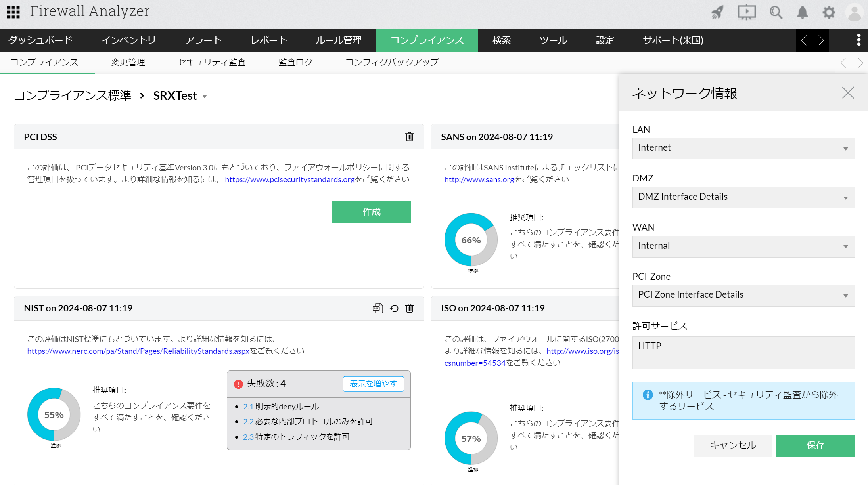
Task: Switch to the ルール管理 menu tab
Action: pyautogui.click(x=338, y=40)
